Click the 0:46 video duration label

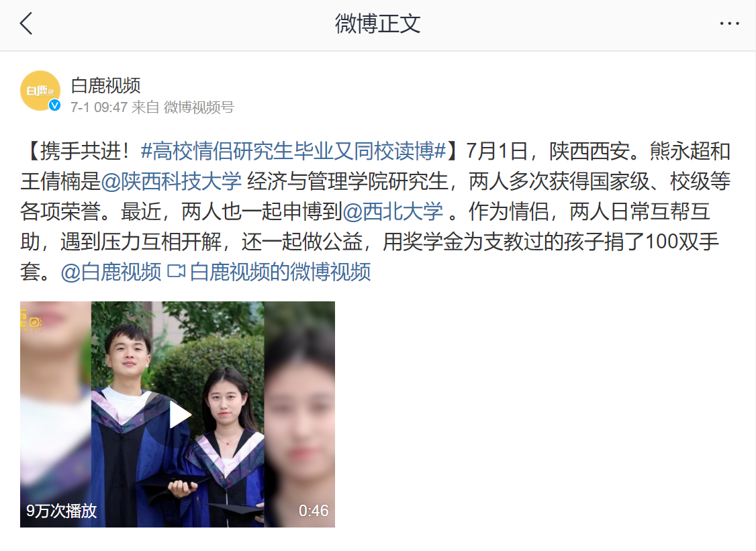point(314,511)
